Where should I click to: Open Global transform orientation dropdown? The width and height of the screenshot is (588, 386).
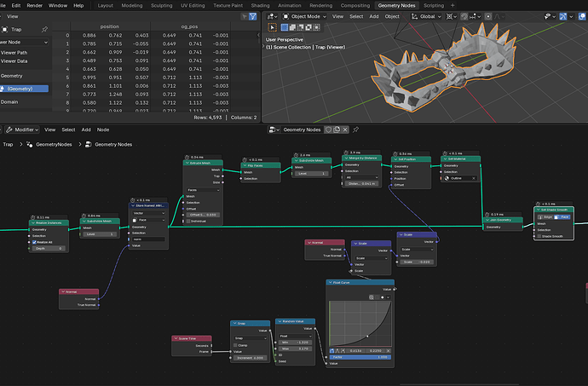(x=426, y=16)
